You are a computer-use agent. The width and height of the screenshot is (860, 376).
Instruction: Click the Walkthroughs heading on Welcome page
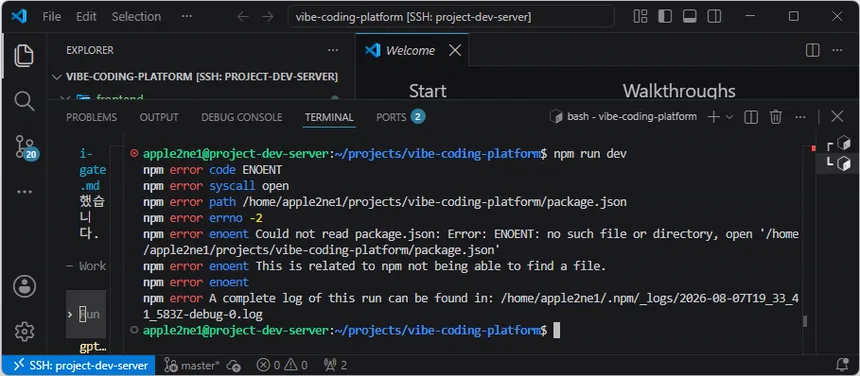(x=679, y=91)
